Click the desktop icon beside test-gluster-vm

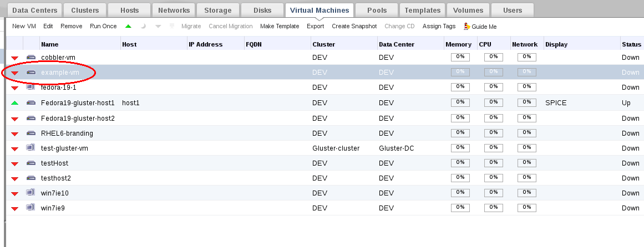click(31, 148)
